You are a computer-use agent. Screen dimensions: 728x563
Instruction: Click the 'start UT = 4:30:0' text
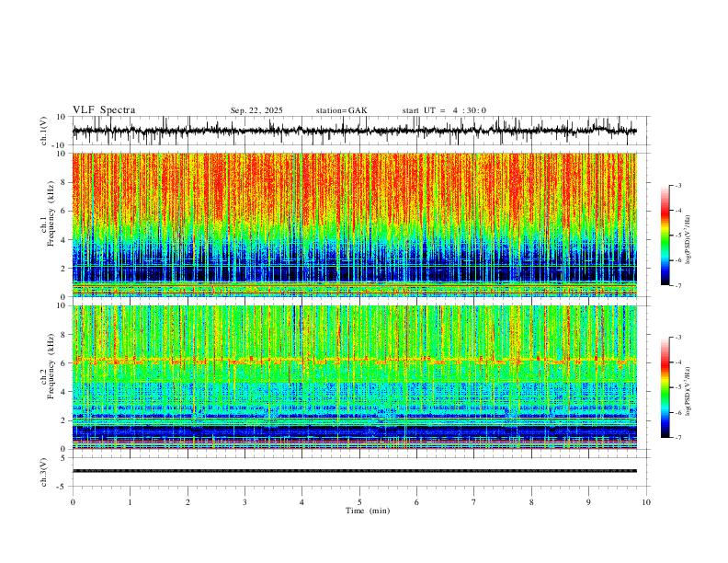(444, 110)
